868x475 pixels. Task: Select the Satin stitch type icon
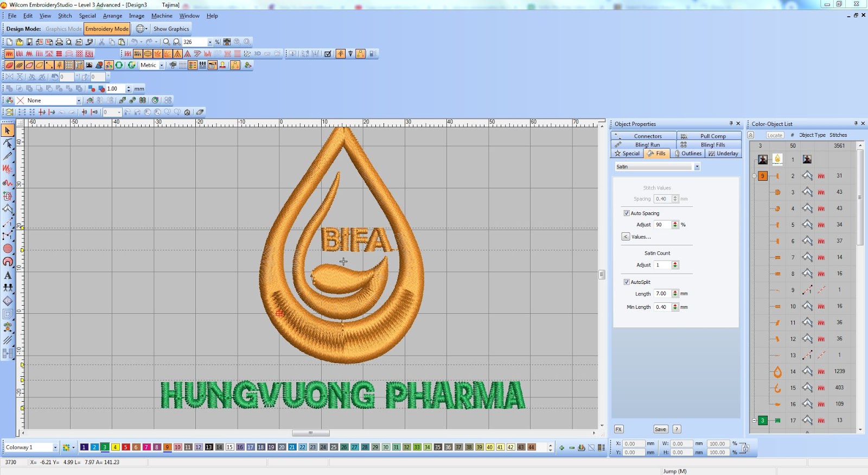pyautogui.click(x=9, y=54)
